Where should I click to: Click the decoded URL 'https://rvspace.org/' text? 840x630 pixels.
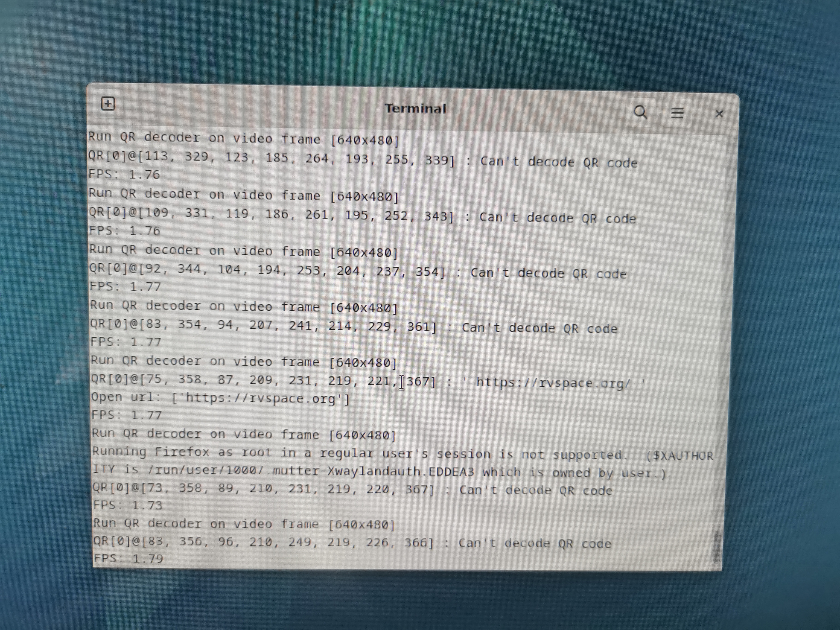point(553,383)
